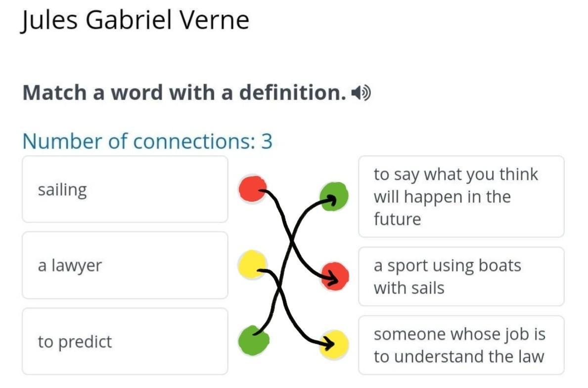The image size is (588, 388).
Task: Pick the 'to say what you think' definition card
Action: tap(461, 197)
